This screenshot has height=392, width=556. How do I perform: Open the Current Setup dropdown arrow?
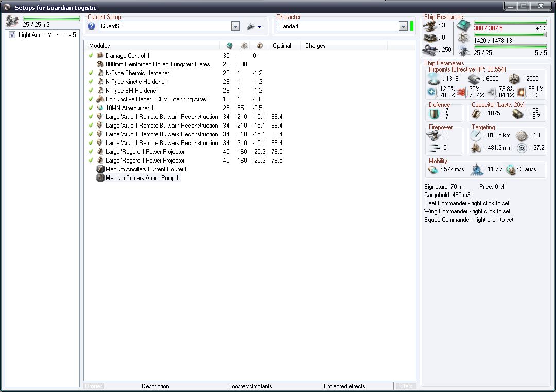pos(235,26)
